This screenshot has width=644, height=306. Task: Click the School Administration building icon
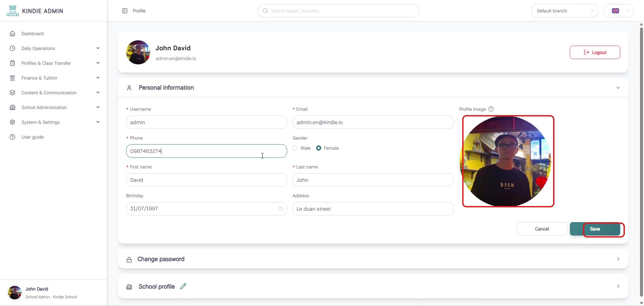click(12, 107)
